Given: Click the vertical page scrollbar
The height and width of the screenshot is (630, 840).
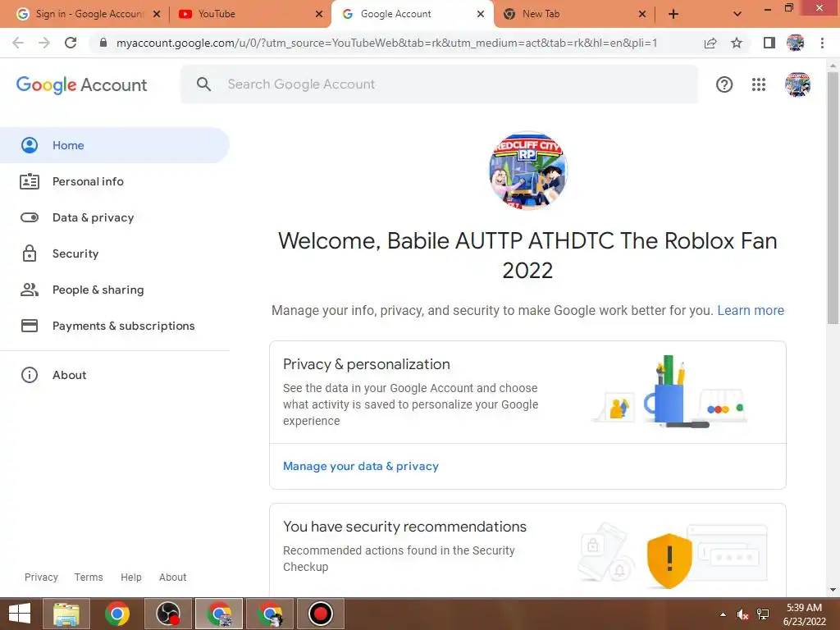Looking at the screenshot, I should (833, 199).
